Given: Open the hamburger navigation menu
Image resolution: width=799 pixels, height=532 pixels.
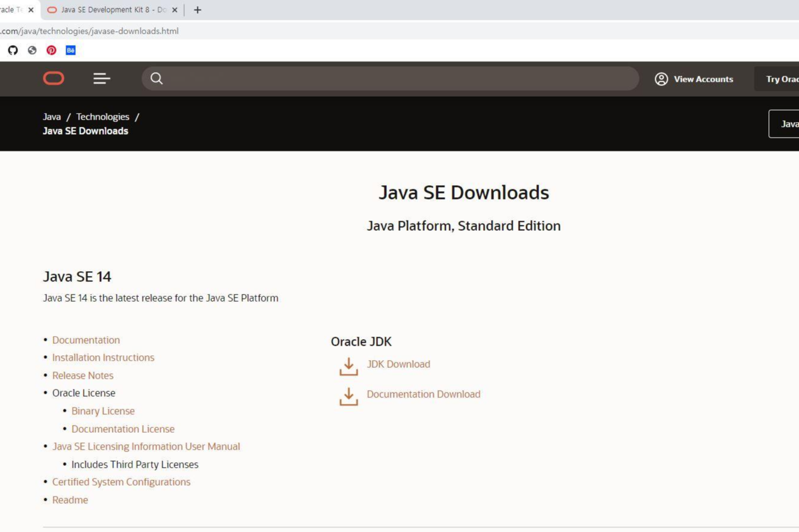Looking at the screenshot, I should [102, 79].
